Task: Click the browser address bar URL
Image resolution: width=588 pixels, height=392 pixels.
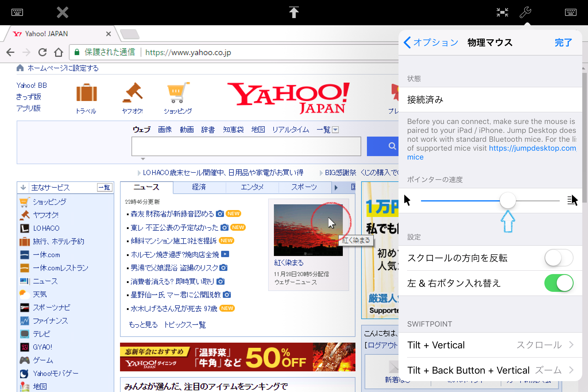Action: 188,53
